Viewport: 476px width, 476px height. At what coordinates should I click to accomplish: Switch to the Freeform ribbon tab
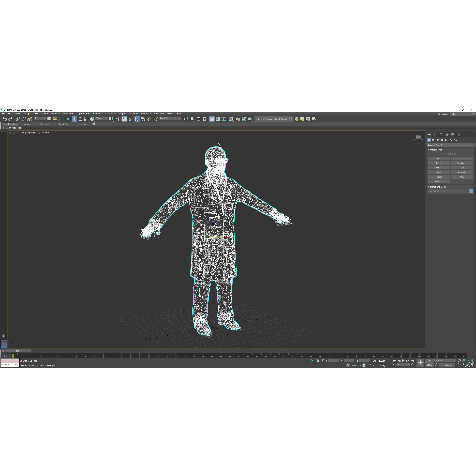tap(27, 124)
